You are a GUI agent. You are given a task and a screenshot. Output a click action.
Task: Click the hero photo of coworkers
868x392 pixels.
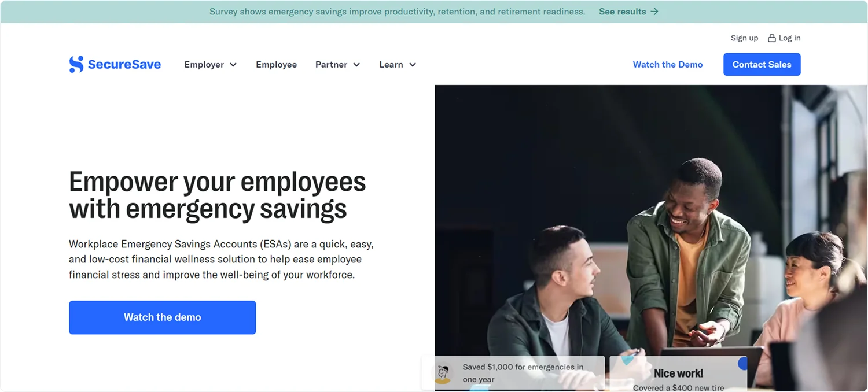(651, 238)
